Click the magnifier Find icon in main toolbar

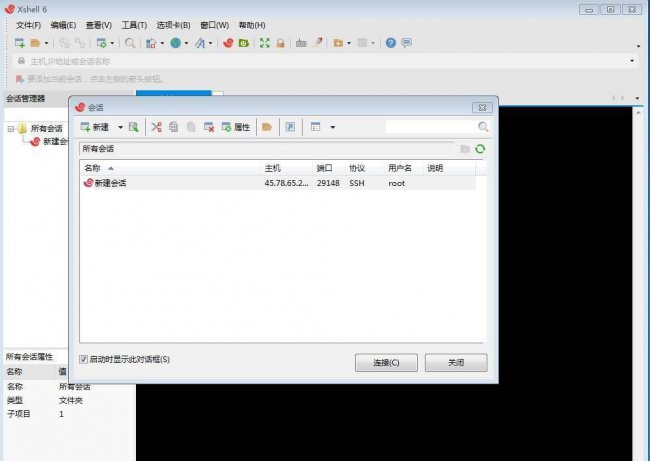coord(130,43)
